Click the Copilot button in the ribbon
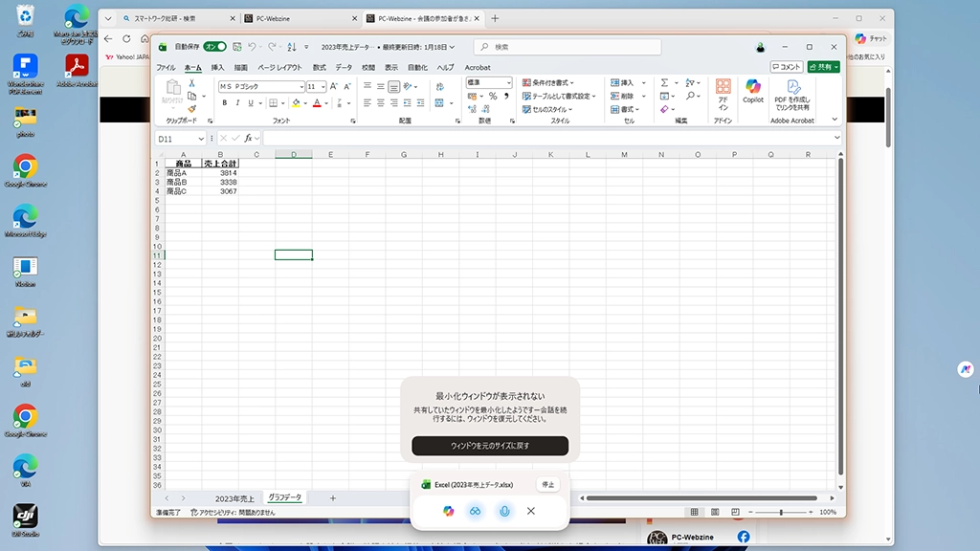Image resolution: width=980 pixels, height=551 pixels. [x=753, y=91]
